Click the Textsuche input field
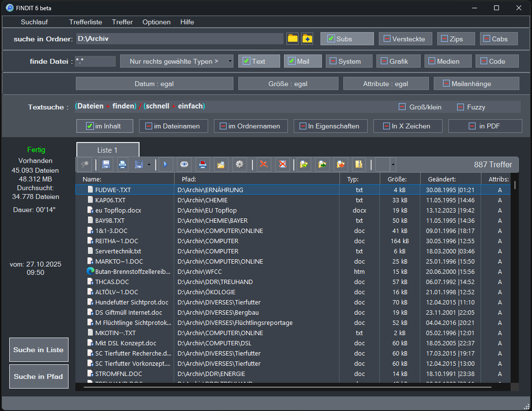Viewport: 532px width, 411px height. click(233, 107)
